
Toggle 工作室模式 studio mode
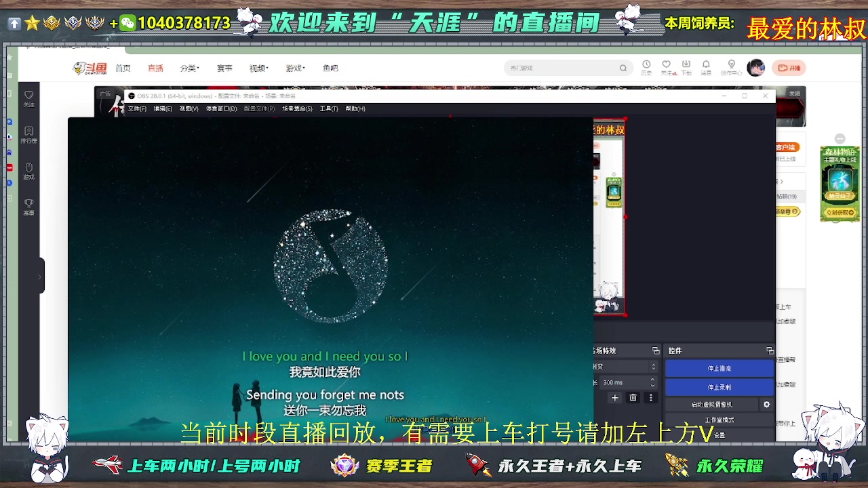[719, 420]
